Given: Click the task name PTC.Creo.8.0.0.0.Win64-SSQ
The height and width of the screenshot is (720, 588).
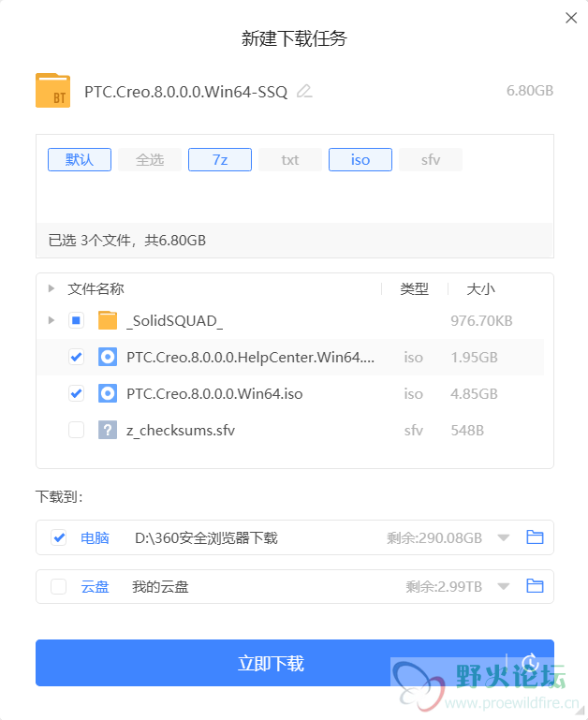Looking at the screenshot, I should (x=186, y=92).
